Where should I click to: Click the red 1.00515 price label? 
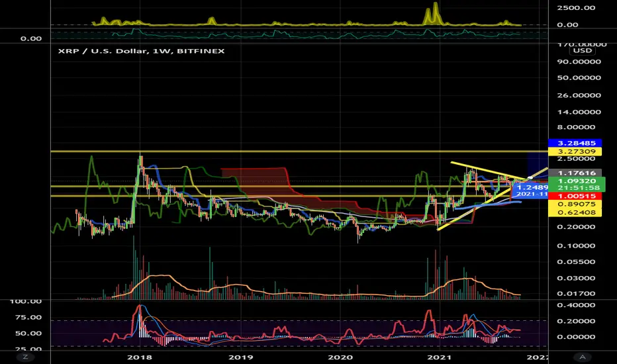pos(575,196)
